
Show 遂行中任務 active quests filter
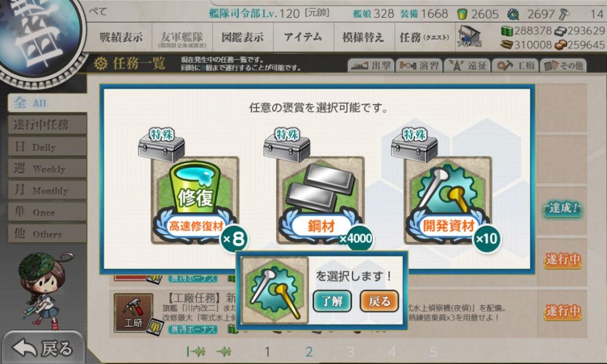[47, 124]
